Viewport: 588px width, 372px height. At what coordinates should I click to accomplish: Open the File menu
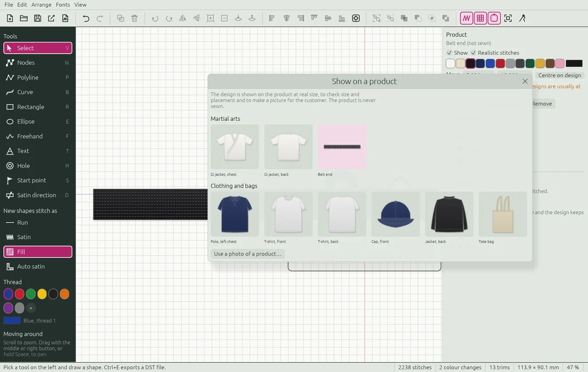pos(9,5)
